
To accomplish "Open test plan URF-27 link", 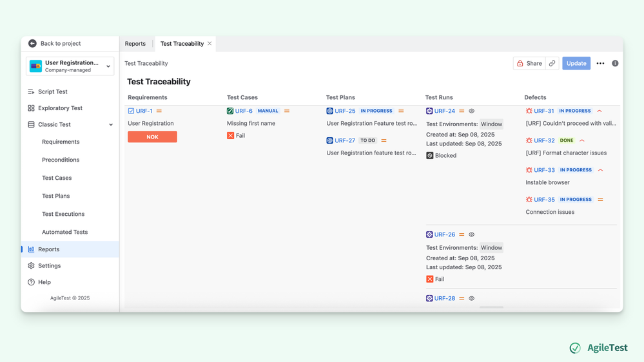I will click(345, 140).
